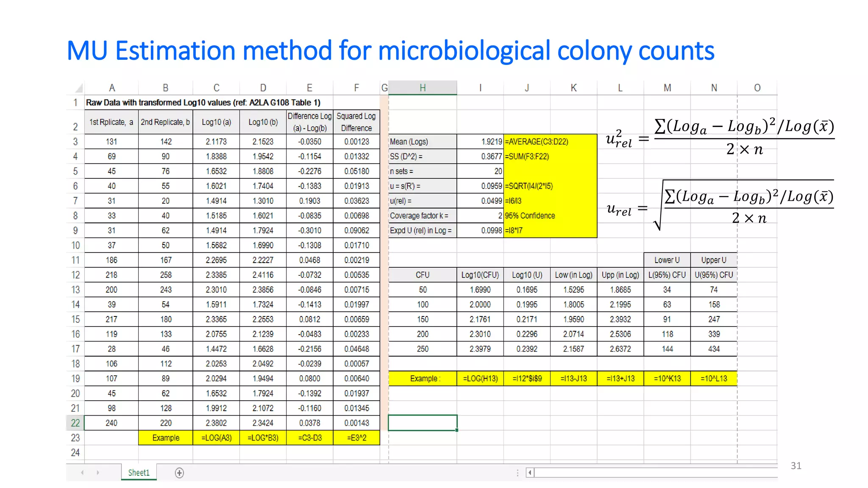Click the 'SS (D^2) =' label cell
Viewport: 868px width, 488px height.
[x=423, y=156]
